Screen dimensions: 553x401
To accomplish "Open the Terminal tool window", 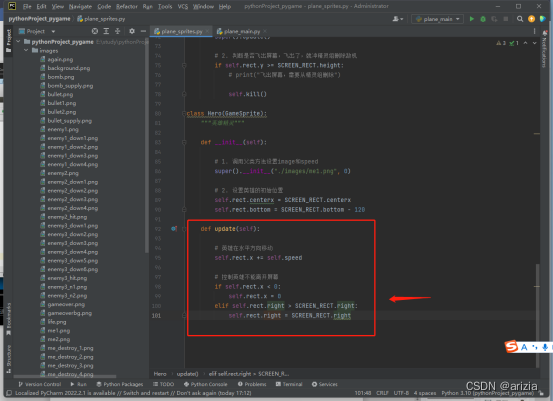I will click(x=289, y=384).
